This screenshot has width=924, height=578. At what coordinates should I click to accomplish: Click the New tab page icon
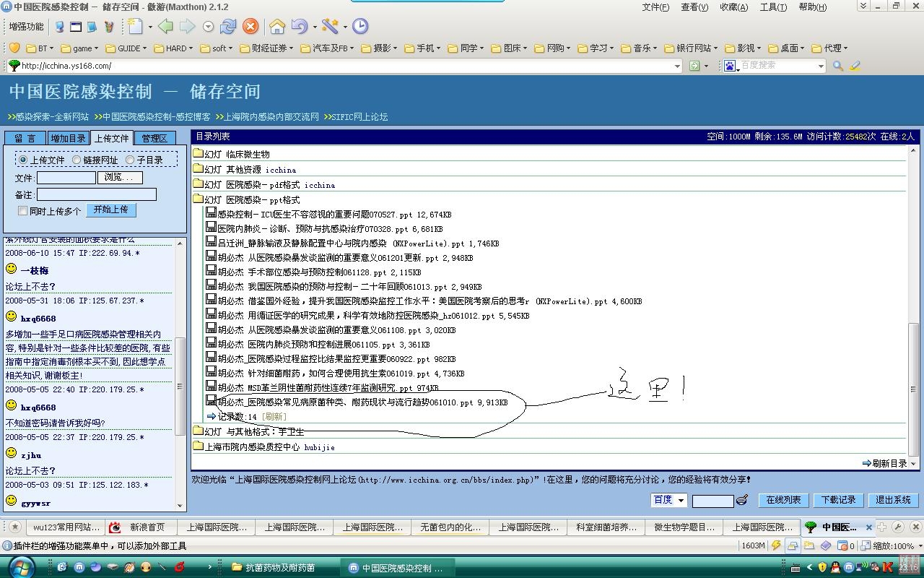(x=136, y=27)
